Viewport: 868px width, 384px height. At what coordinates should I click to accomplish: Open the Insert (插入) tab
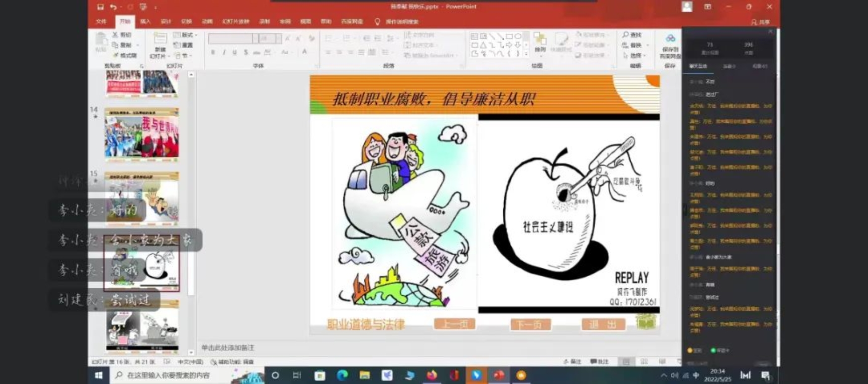(x=146, y=22)
